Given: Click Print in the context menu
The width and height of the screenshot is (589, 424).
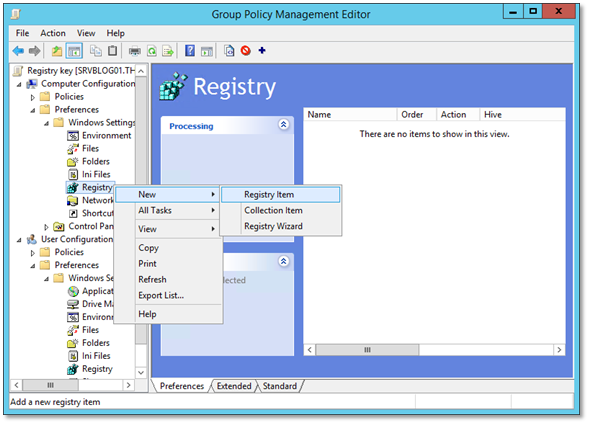Looking at the screenshot, I should 169,264.
